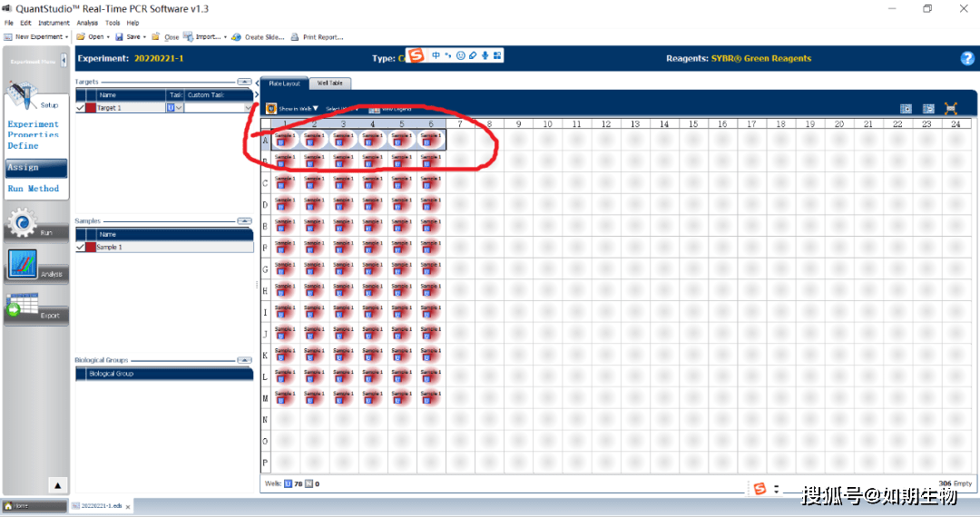This screenshot has height=517, width=980.
Task: Click the Create Slide toolbar icon
Action: 236,37
